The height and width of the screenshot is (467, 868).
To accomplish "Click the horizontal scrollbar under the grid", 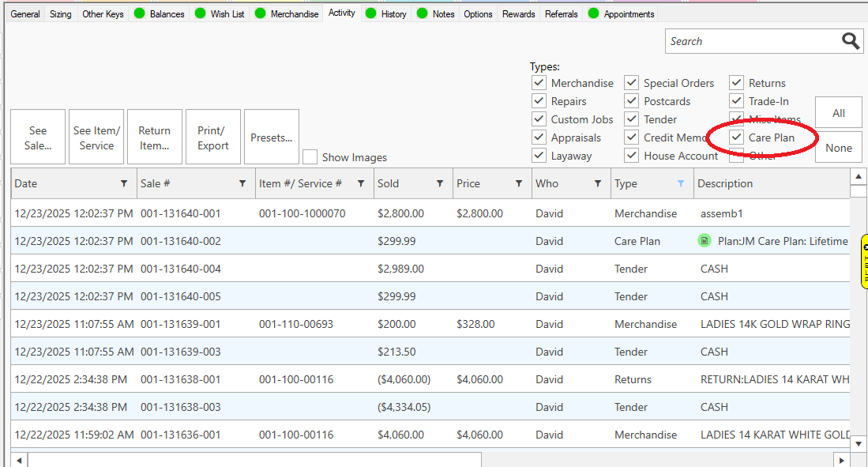I will pos(253,459).
